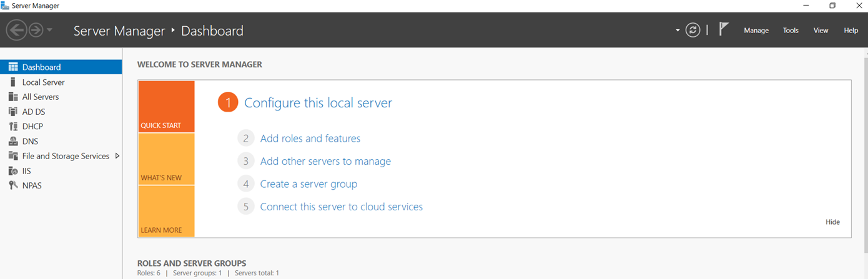Click the orange step 1 circle

[228, 102]
